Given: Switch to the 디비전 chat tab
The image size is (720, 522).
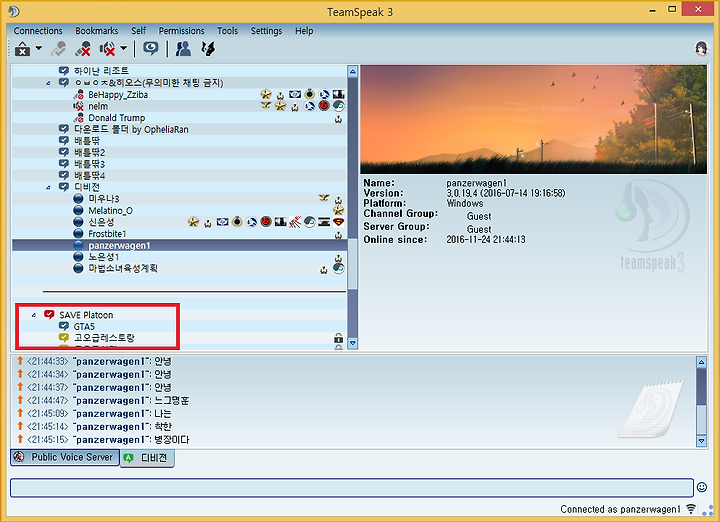Looking at the screenshot, I should tap(147, 458).
